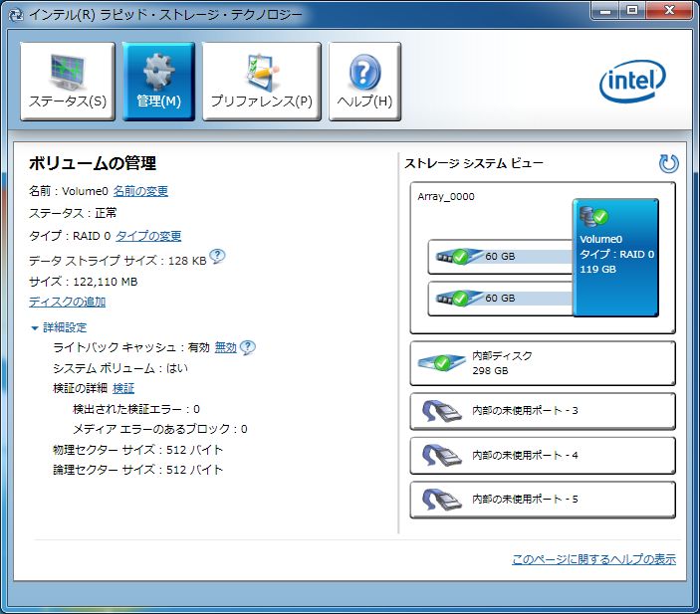This screenshot has width=700, height=614.
Task: Select the 管理(M) tab
Action: (x=158, y=82)
